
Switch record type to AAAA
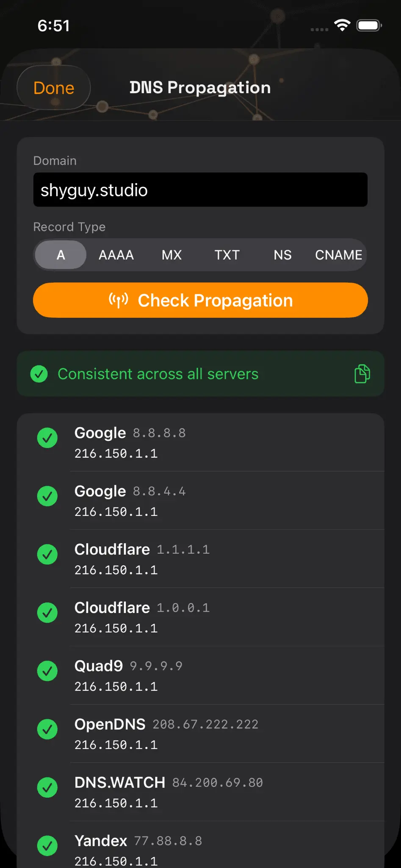point(116,255)
